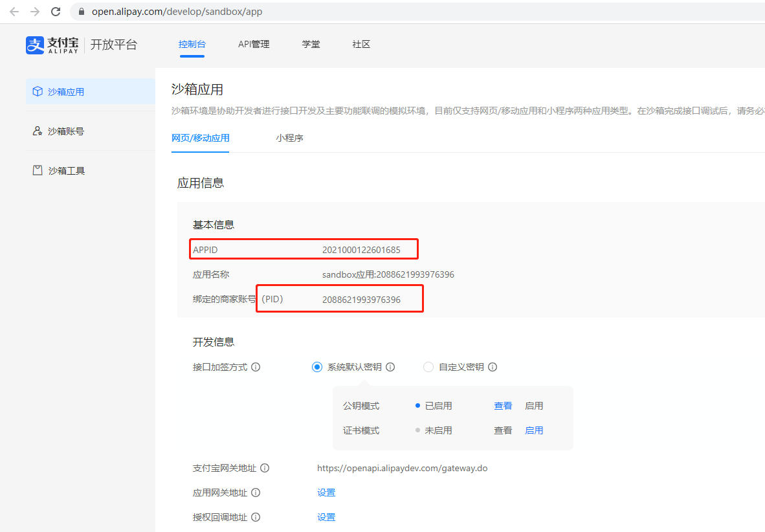Select the 系统默认密钥 radio button
765x532 pixels.
(x=317, y=367)
